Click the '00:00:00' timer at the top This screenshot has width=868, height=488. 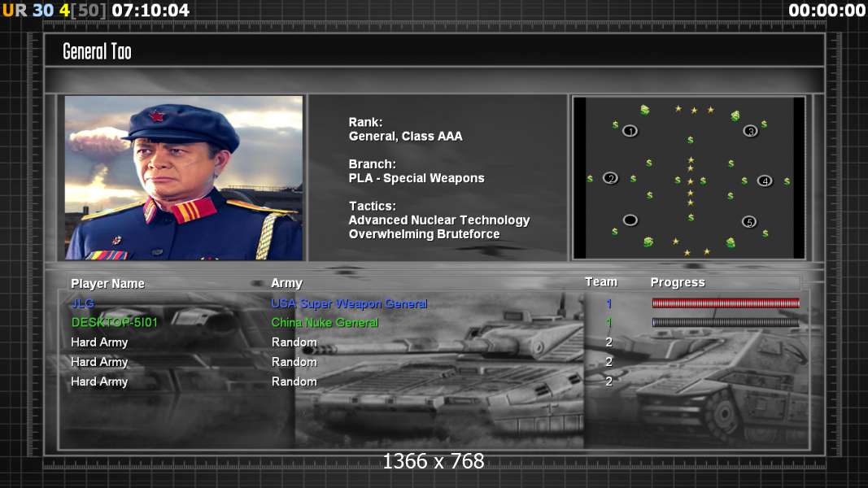(x=827, y=10)
